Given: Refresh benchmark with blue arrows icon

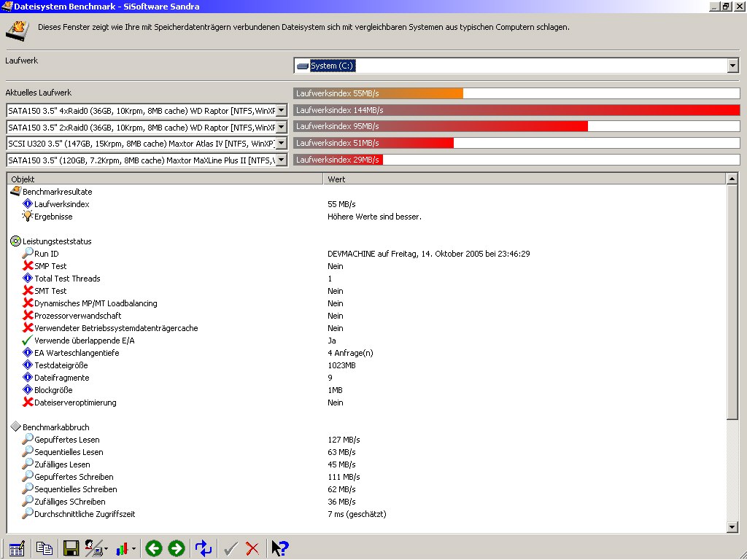Looking at the screenshot, I should pos(204,548).
